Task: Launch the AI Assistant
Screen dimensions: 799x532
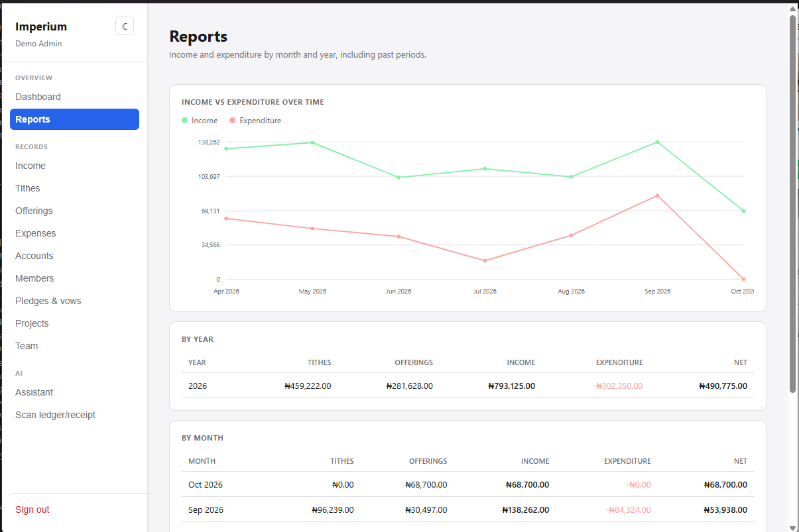Action: 74,392
